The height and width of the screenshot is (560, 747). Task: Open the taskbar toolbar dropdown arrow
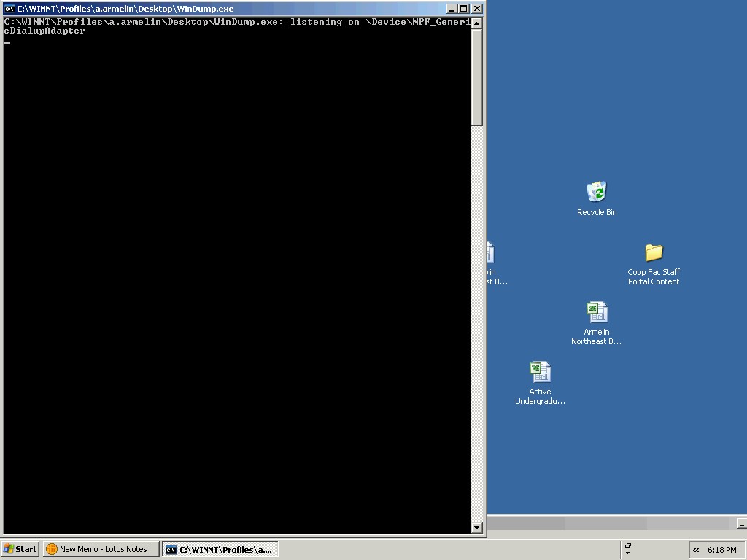(x=627, y=553)
